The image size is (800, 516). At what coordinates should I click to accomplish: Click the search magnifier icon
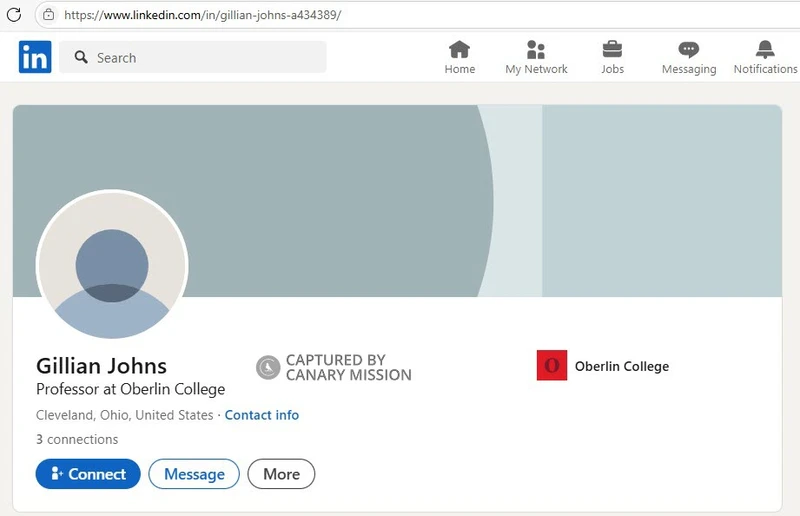[81, 57]
